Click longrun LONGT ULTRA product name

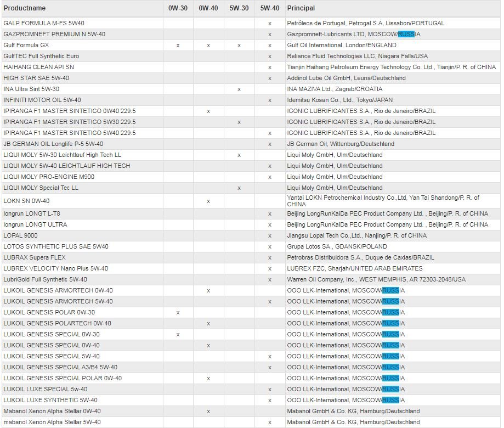point(35,224)
